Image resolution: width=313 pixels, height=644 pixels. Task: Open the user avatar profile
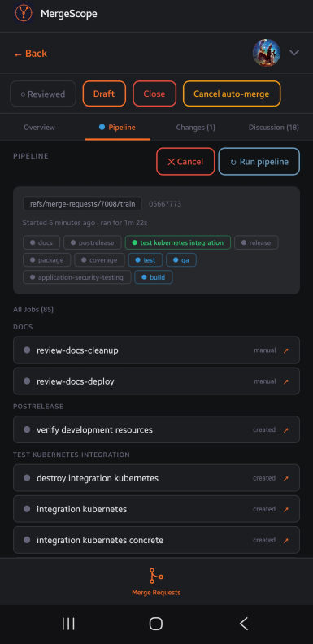pyautogui.click(x=267, y=53)
